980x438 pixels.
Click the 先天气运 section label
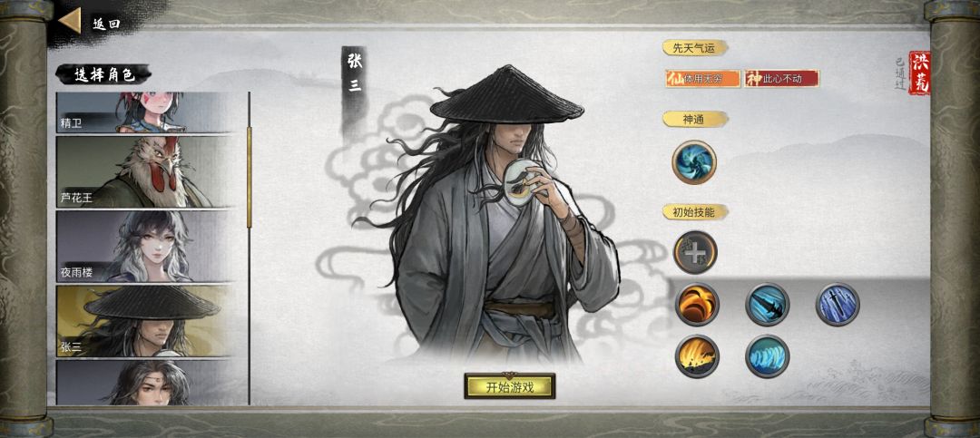[x=695, y=47]
